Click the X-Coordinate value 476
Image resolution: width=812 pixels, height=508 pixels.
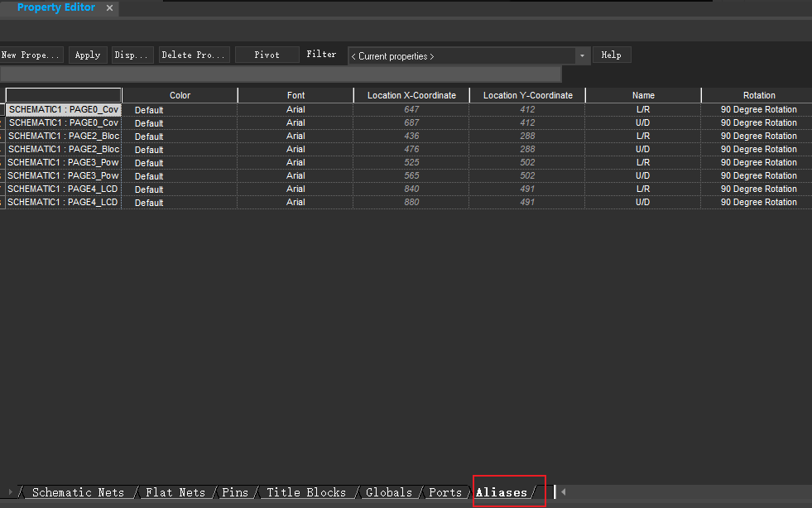(x=411, y=149)
